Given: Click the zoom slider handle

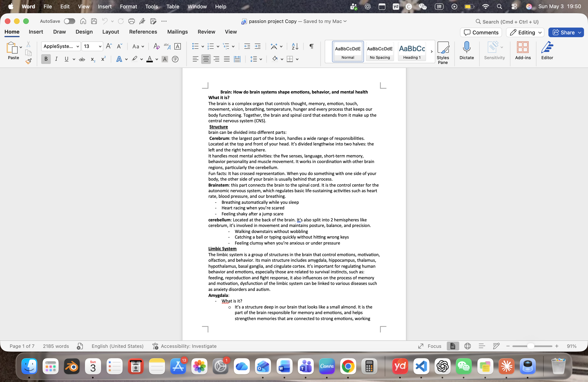Looking at the screenshot, I should (x=530, y=346).
